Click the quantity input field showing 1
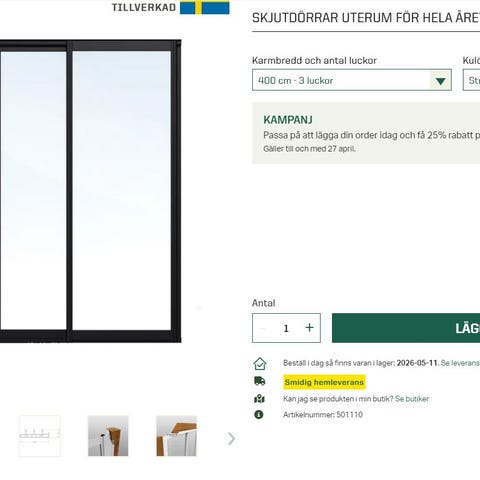Viewport: 480px width, 480px height. [x=286, y=328]
